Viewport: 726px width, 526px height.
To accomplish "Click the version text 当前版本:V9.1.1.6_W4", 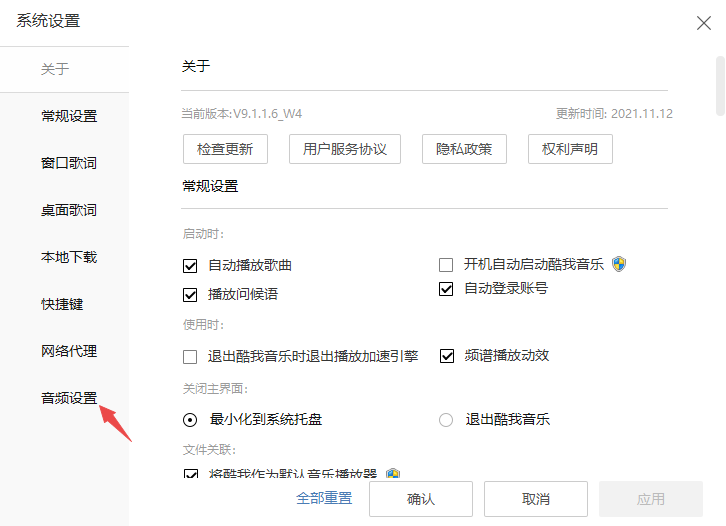I will pos(242,113).
